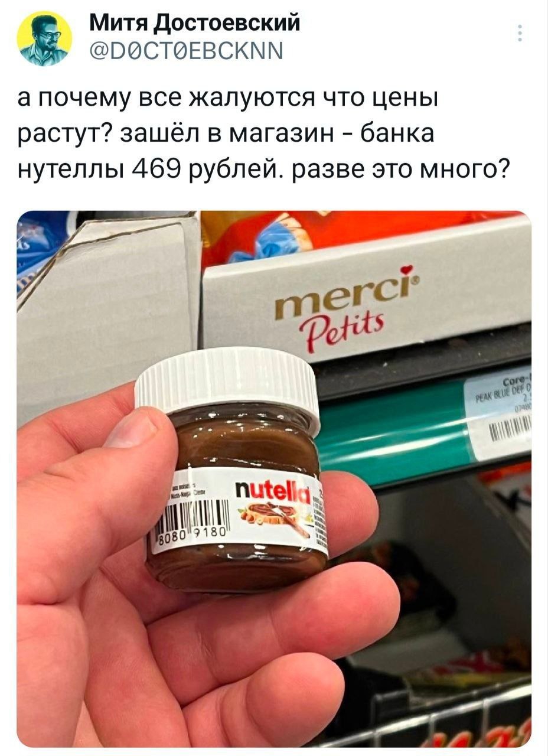This screenshot has width=548, height=756.
Task: Click the red heart on the merci logo
Action: (406, 271)
